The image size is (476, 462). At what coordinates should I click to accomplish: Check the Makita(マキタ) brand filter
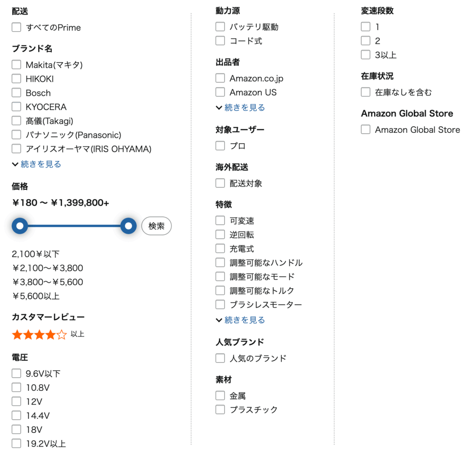(16, 64)
